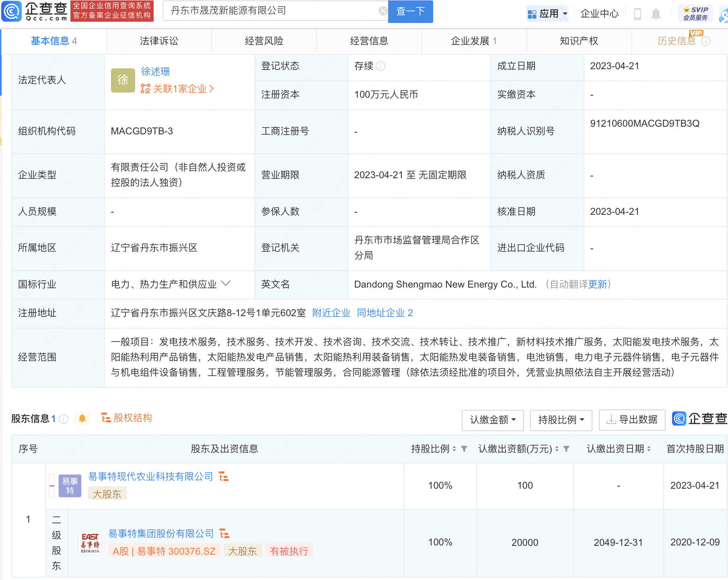
Task: Clear the search box with the X icon
Action: 383,11
